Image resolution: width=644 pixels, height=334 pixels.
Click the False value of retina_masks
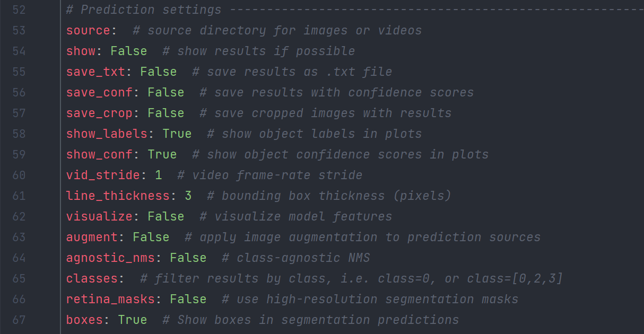pyautogui.click(x=188, y=299)
